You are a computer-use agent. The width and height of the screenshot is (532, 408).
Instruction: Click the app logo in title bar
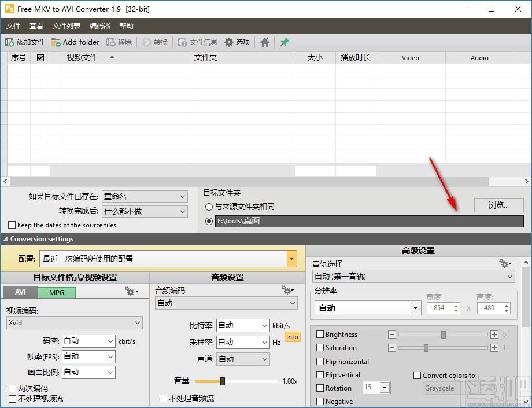(9, 9)
